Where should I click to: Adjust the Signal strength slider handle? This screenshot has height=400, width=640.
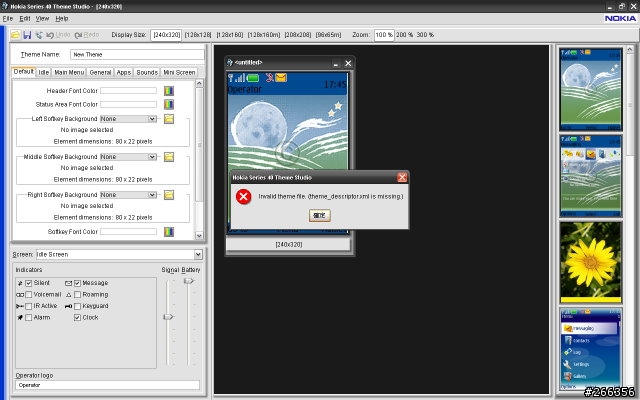coord(168,317)
